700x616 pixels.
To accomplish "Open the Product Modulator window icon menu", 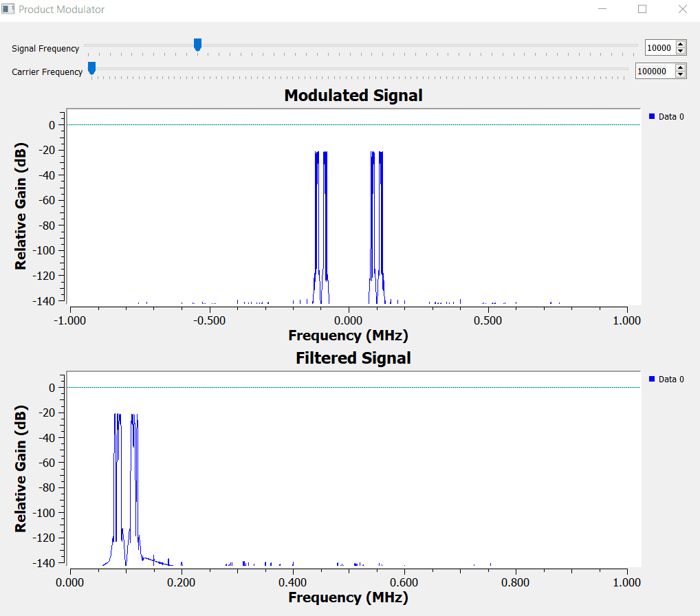I will click(8, 10).
